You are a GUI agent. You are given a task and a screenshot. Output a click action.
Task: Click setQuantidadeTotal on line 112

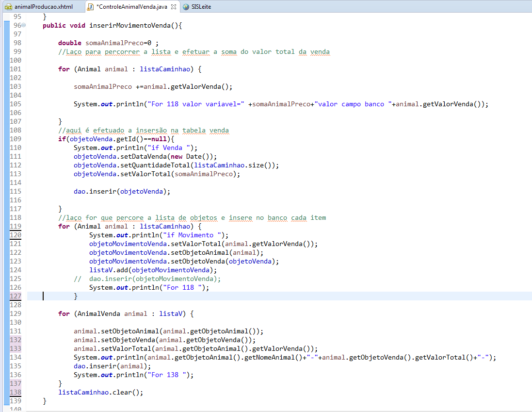click(x=155, y=165)
